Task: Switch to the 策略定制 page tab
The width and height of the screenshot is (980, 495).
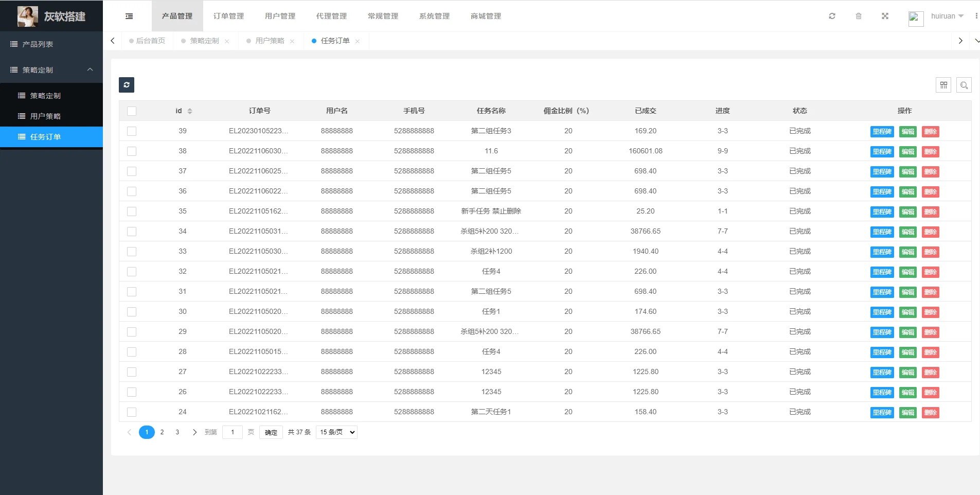Action: tap(204, 41)
